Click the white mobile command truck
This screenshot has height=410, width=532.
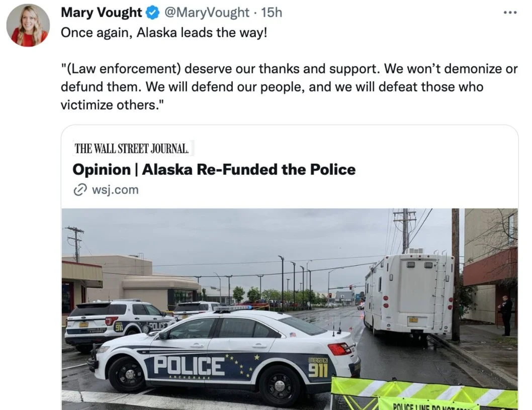click(x=410, y=293)
